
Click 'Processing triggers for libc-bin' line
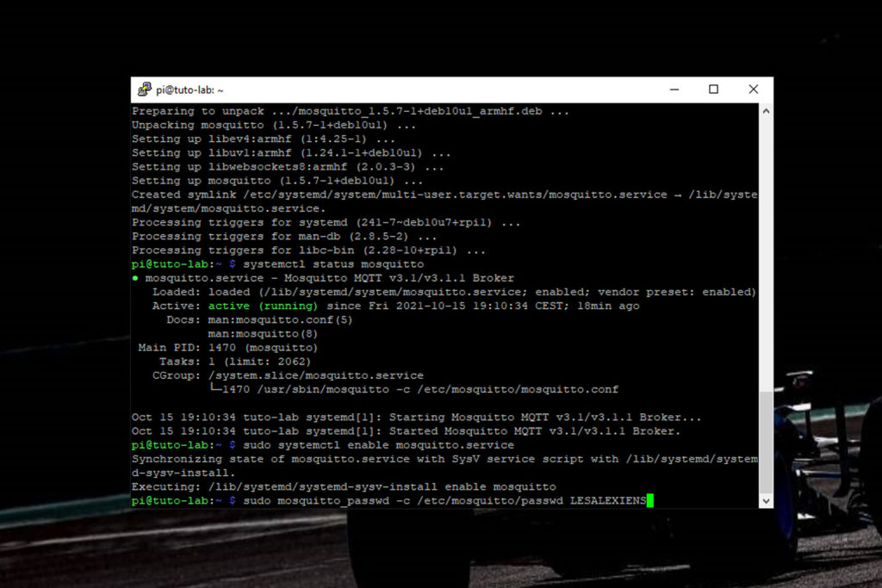(308, 251)
